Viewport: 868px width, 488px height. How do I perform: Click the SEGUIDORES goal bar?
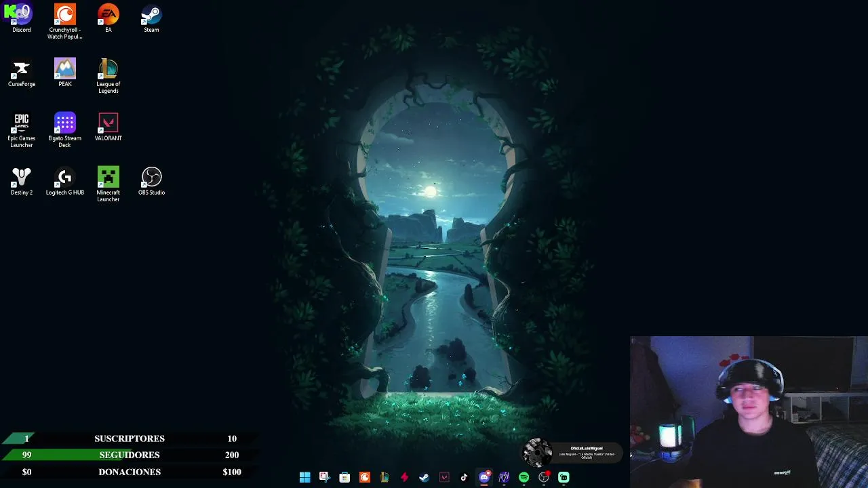pyautogui.click(x=129, y=455)
